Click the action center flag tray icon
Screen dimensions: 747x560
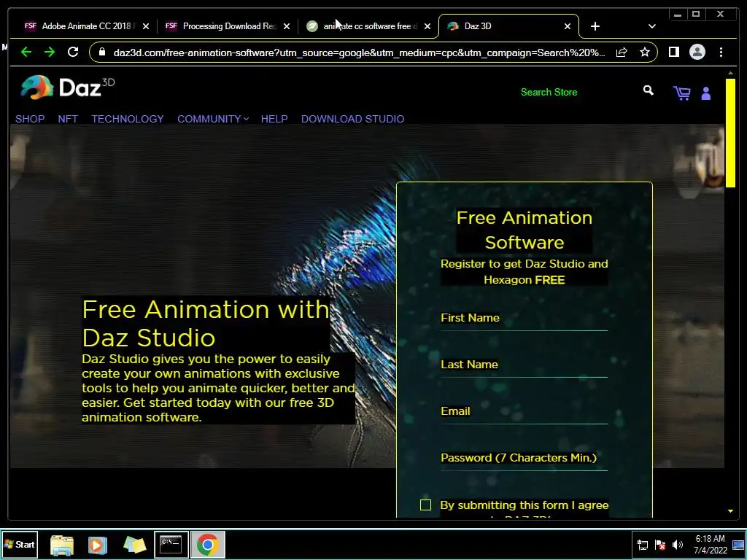pyautogui.click(x=660, y=545)
